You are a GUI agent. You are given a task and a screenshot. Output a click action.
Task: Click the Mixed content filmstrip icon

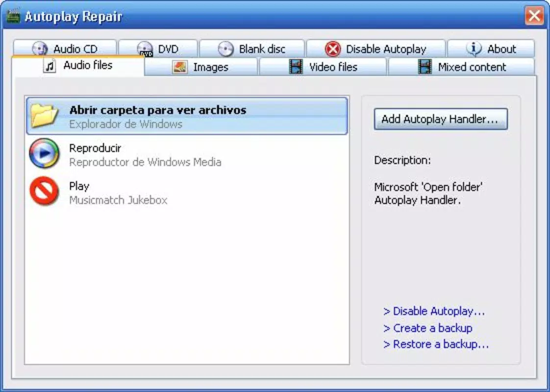tap(425, 67)
